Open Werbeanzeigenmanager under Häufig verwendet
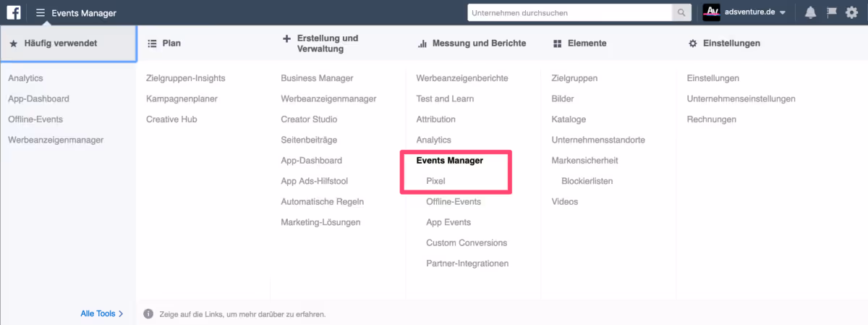This screenshot has width=868, height=325. coord(56,140)
